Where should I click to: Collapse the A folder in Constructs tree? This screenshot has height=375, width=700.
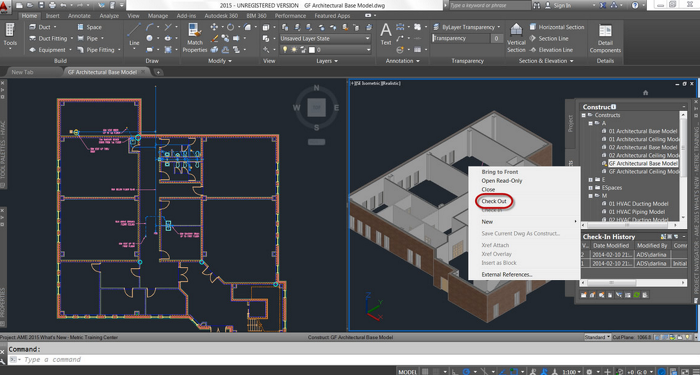pos(591,123)
